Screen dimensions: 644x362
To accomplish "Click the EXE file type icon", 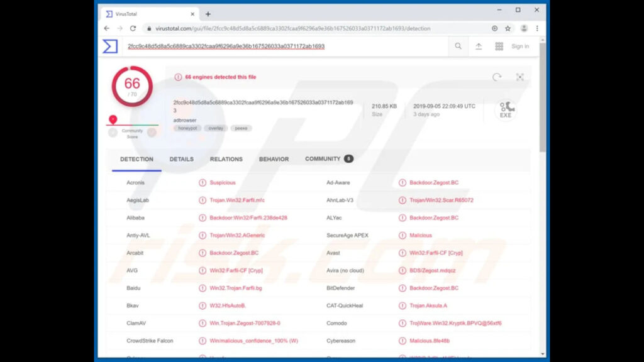I will click(x=506, y=109).
